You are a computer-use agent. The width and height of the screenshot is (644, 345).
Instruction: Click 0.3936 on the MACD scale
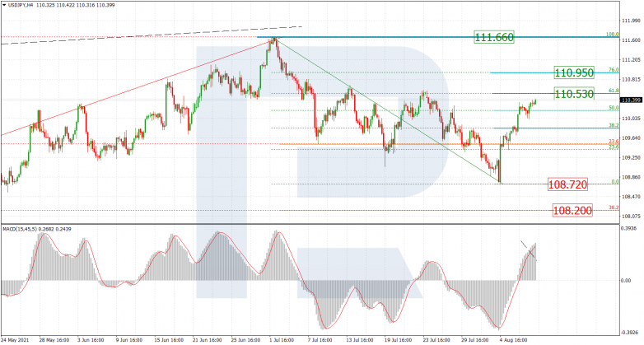(x=629, y=228)
